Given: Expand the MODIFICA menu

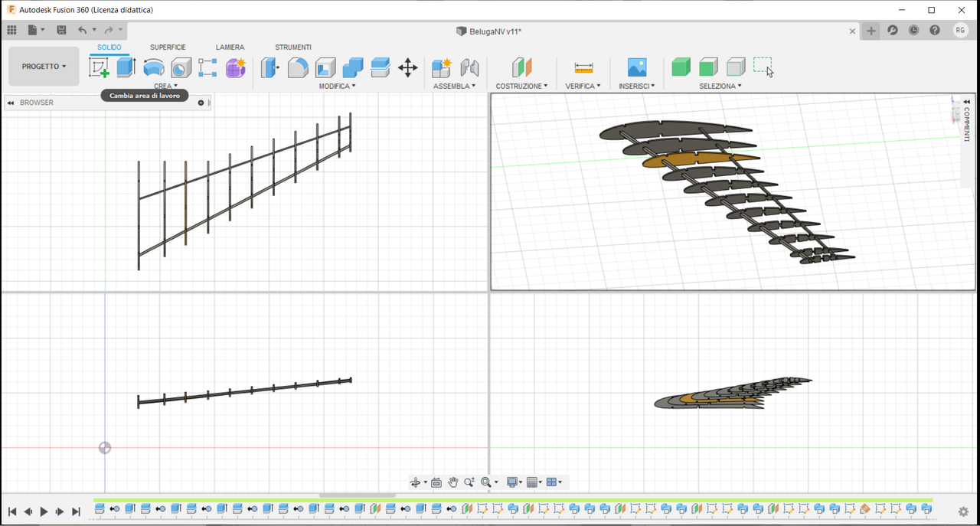Looking at the screenshot, I should pos(338,87).
